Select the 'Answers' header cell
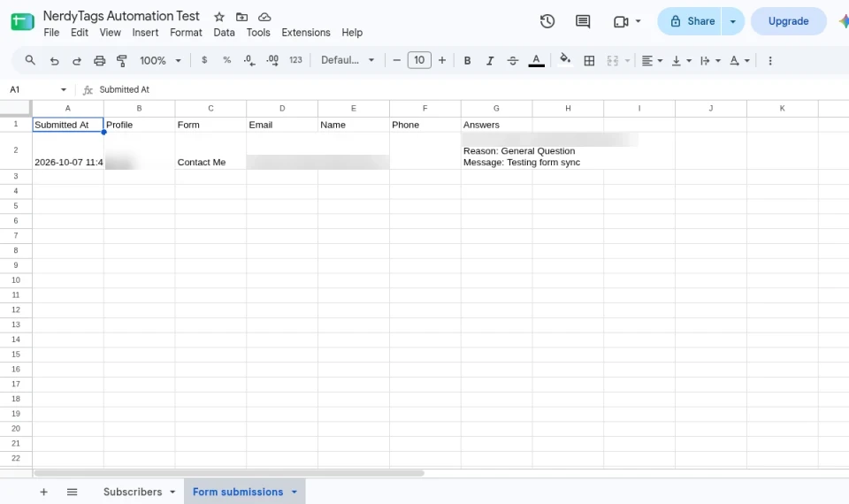Viewport: 849px width, 504px height. click(496, 125)
